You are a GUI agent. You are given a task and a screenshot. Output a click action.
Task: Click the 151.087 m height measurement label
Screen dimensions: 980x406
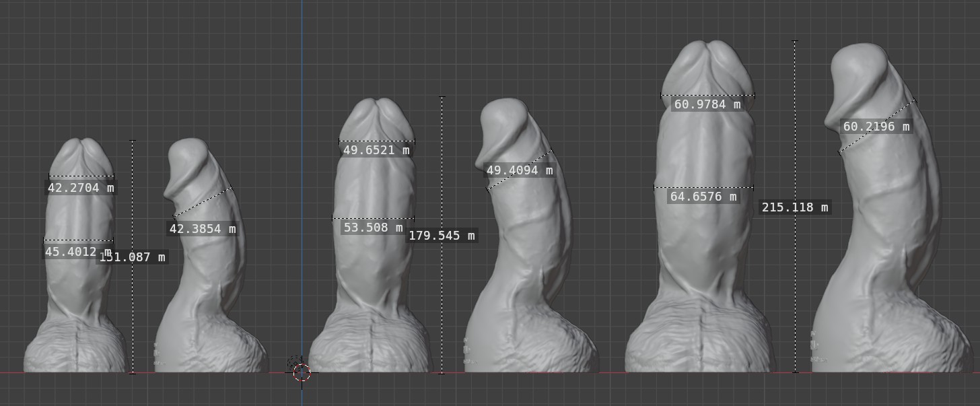coord(133,257)
